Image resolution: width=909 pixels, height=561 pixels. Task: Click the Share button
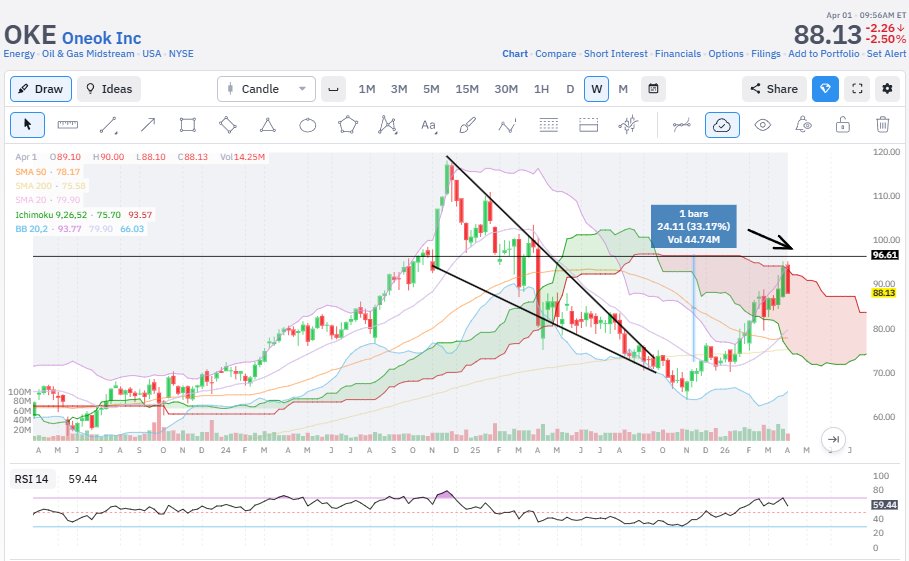pyautogui.click(x=774, y=89)
